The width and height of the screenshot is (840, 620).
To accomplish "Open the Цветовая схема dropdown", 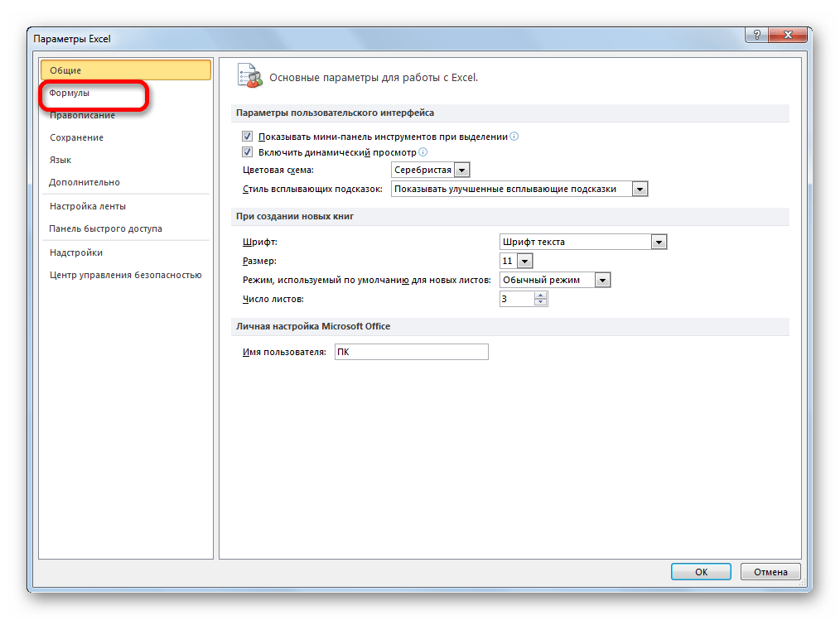I will (x=461, y=171).
